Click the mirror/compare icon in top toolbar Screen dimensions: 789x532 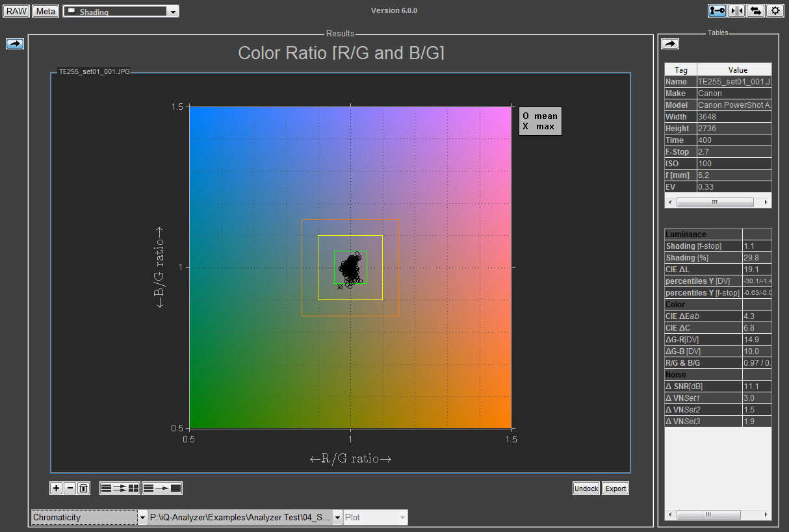[736, 10]
